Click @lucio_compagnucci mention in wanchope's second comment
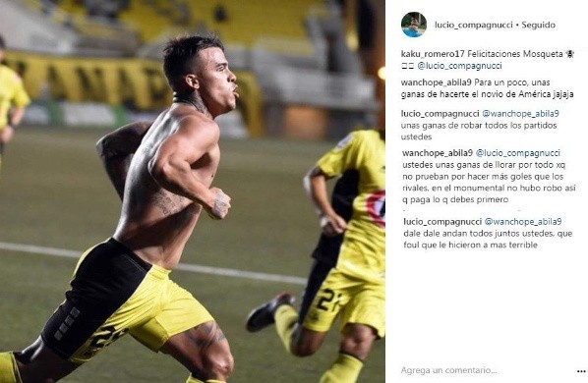Screen dimensions: 588x383 point(517,153)
